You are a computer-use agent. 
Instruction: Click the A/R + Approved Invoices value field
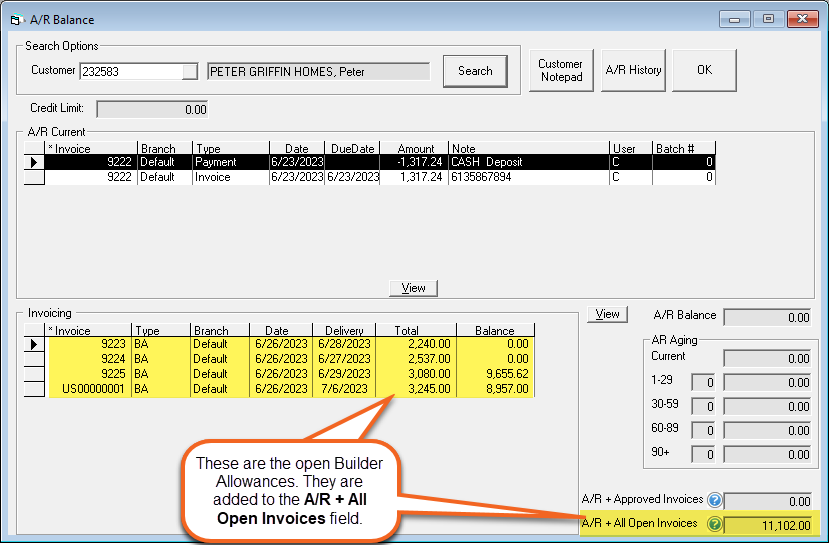point(767,501)
